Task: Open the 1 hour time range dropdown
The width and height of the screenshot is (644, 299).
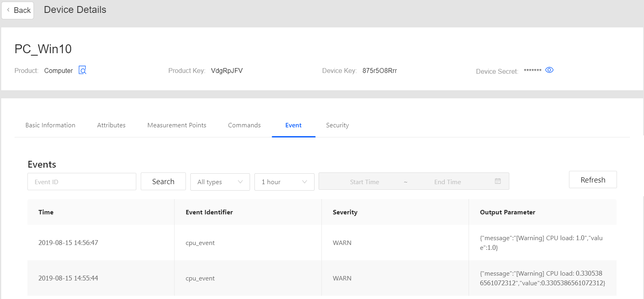Action: coord(284,182)
